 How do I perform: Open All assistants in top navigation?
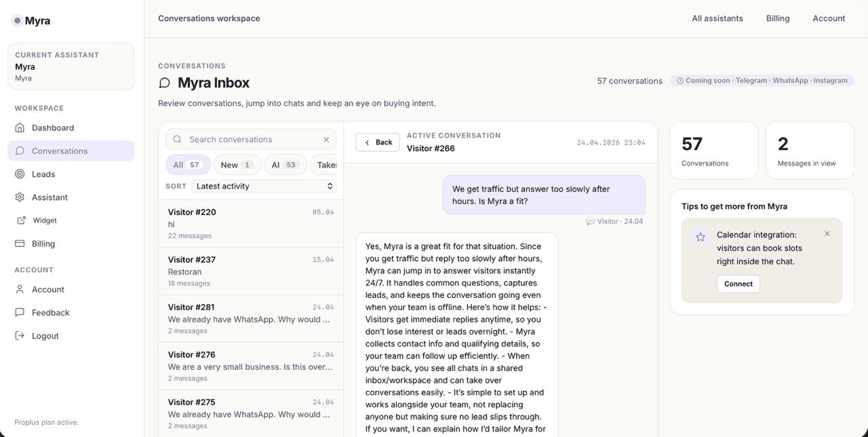pos(717,18)
